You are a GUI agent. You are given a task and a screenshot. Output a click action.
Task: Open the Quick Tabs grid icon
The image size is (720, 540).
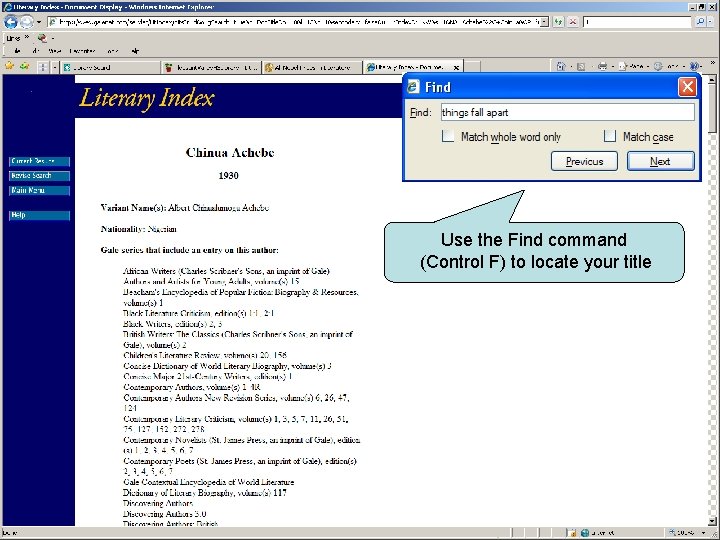click(x=43, y=67)
